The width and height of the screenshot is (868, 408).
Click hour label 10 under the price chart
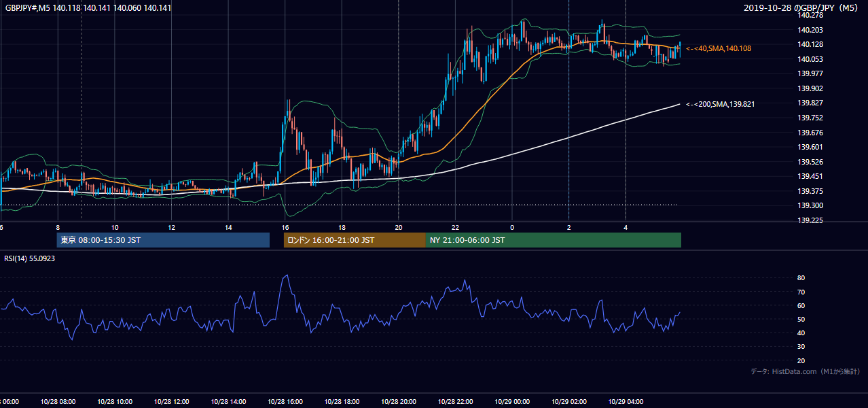(115, 227)
